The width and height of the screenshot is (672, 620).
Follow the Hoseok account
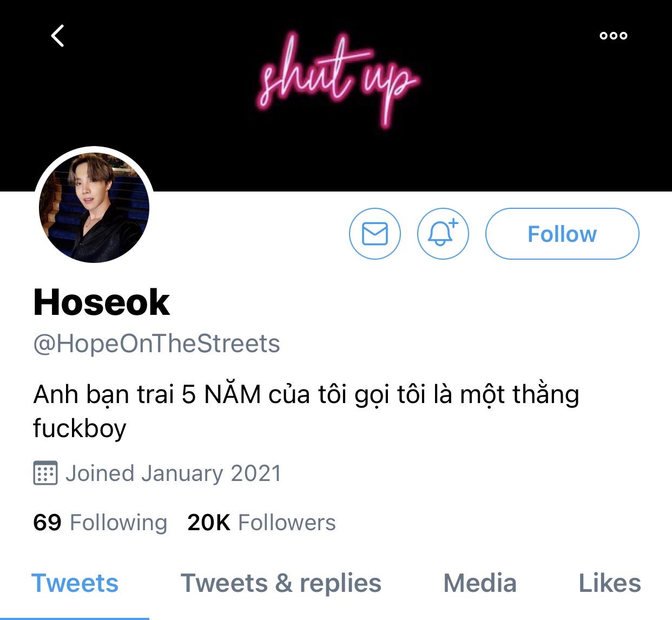[x=562, y=234]
